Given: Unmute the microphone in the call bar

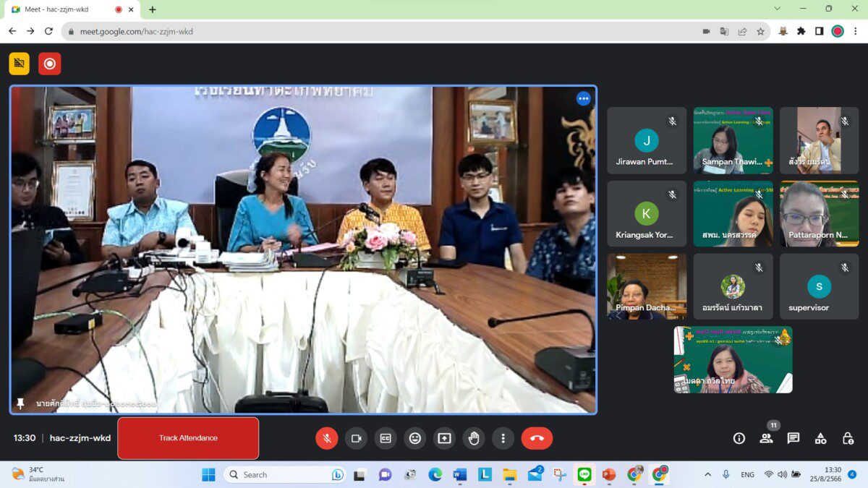Looking at the screenshot, I should [x=326, y=438].
